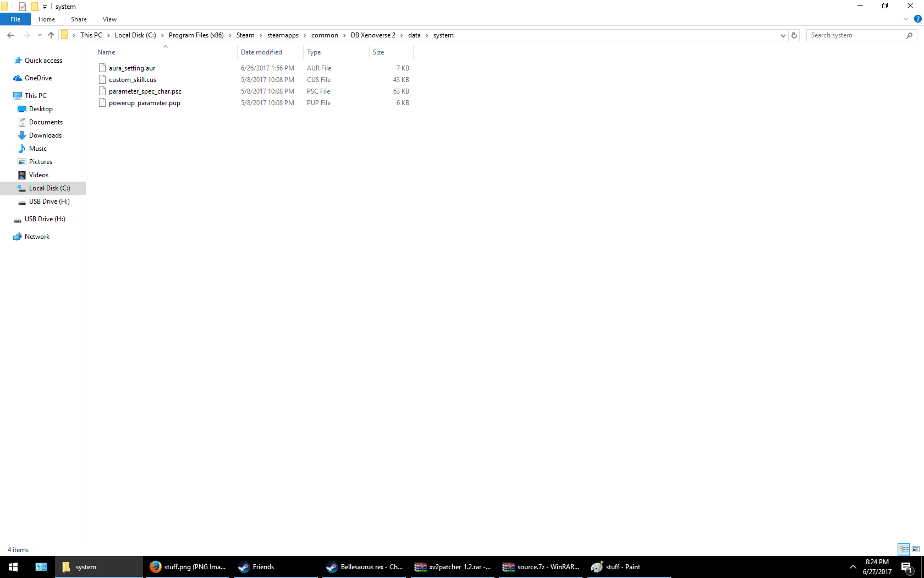Open the View ribbon tab

point(109,19)
